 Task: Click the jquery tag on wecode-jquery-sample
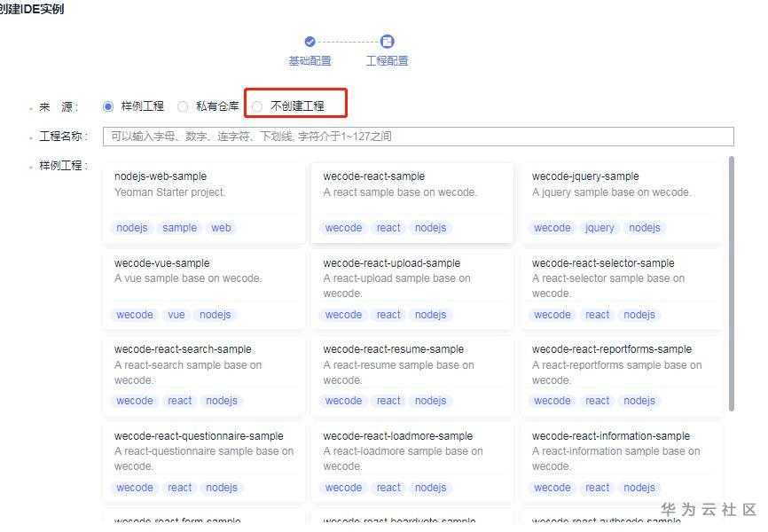[x=600, y=228]
